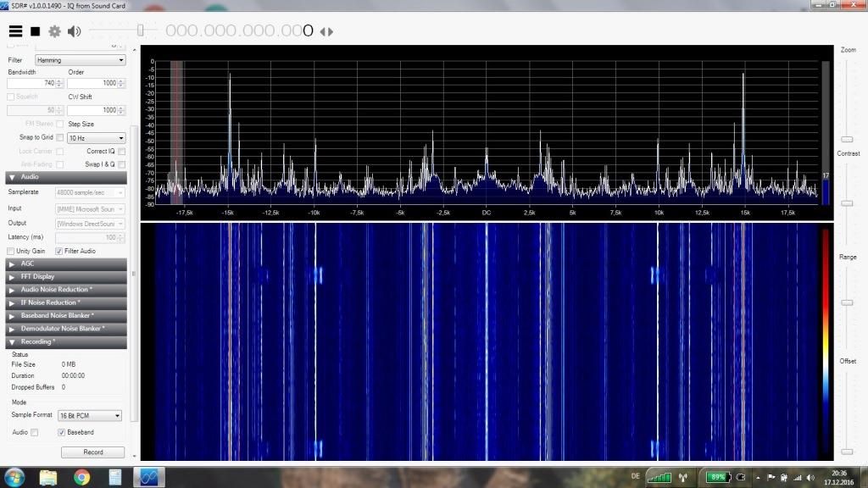868x488 pixels.
Task: Tick the Correct IQ checkbox
Action: [122, 151]
